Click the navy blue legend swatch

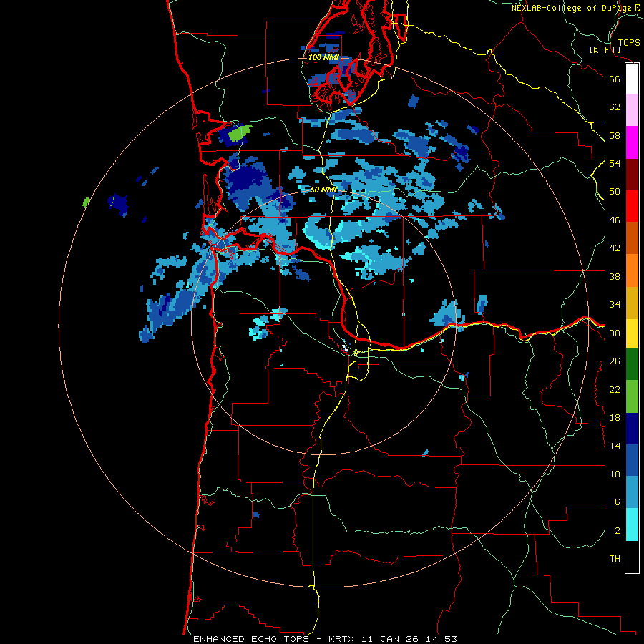point(632,429)
